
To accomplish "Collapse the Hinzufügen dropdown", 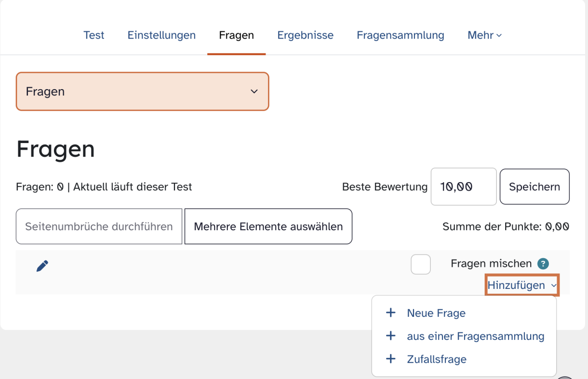I will pos(522,285).
